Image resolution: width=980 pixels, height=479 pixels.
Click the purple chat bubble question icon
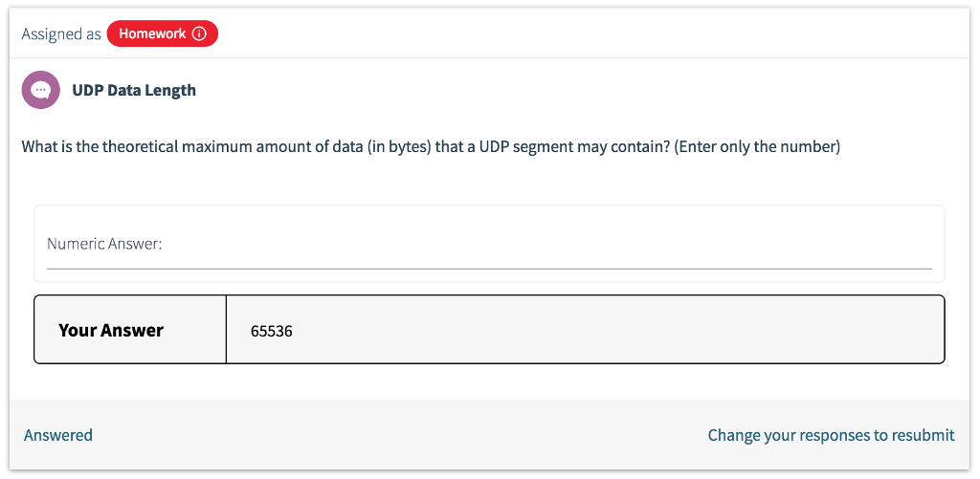[x=40, y=90]
